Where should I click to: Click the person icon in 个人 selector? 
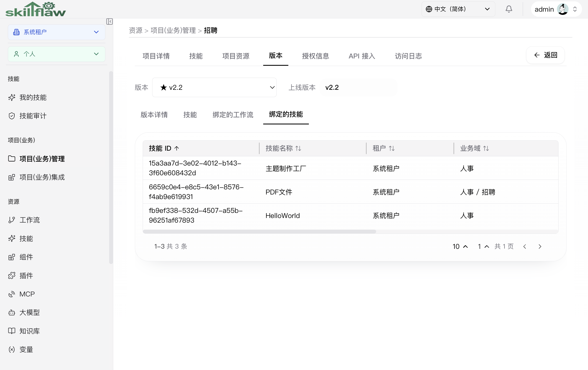[x=16, y=54]
